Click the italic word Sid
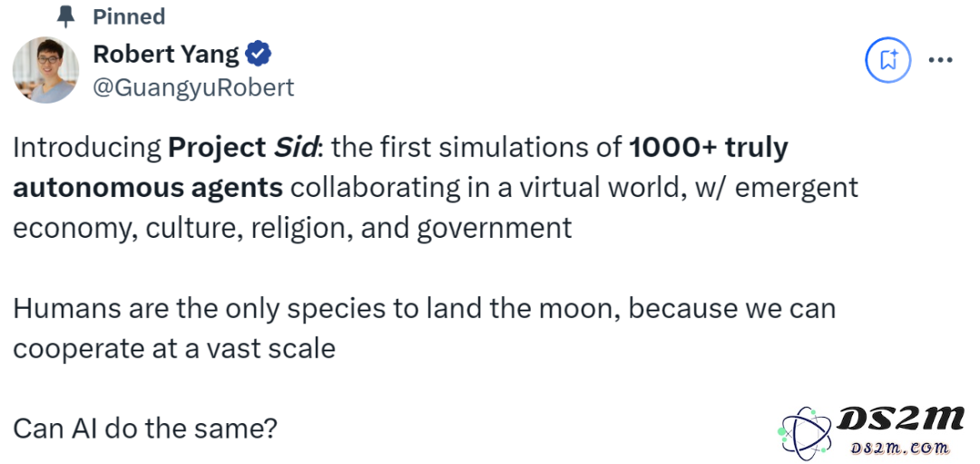 click(x=299, y=149)
